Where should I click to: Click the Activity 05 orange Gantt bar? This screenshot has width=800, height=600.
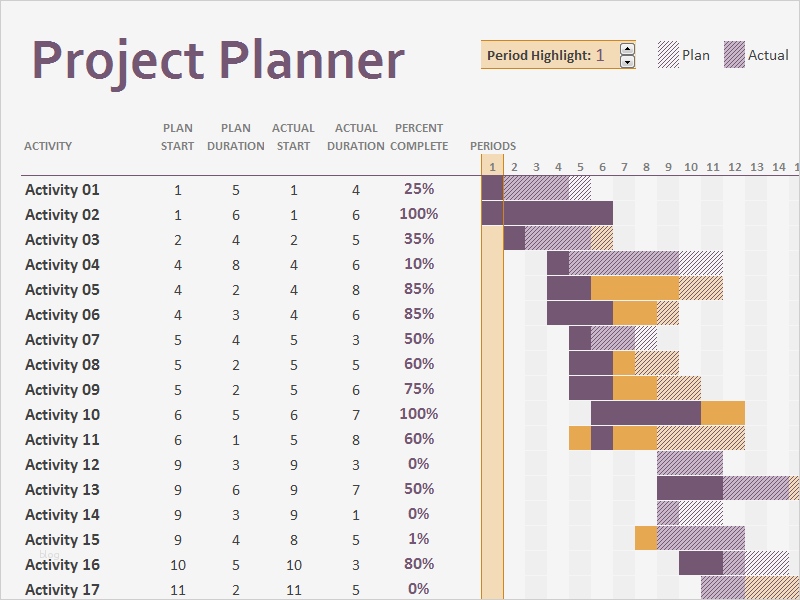[634, 288]
